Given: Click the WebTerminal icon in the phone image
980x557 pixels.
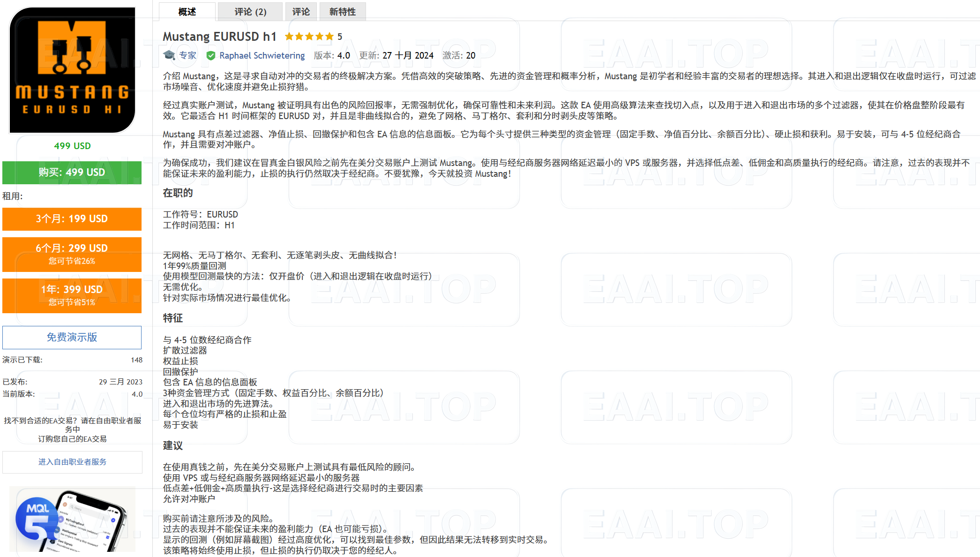Looking at the screenshot, I should point(57,531).
